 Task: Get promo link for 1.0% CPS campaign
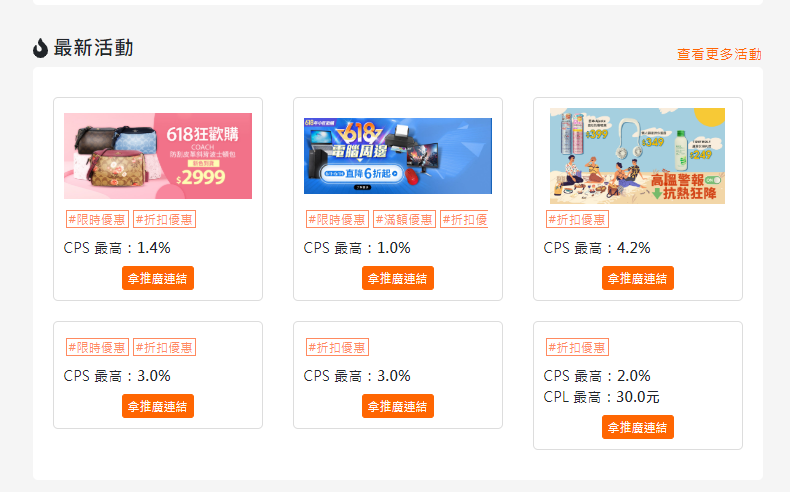click(398, 278)
